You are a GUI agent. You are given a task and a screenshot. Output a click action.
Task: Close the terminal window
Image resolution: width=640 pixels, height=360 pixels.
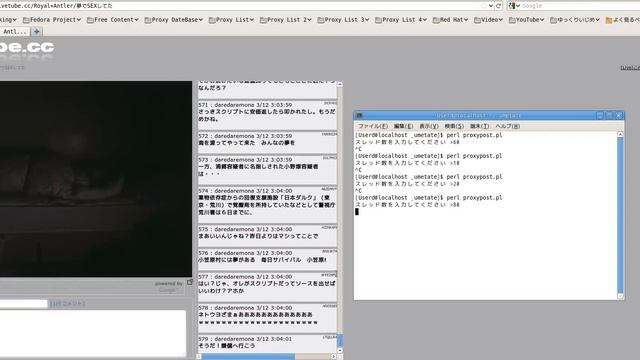[x=619, y=116]
